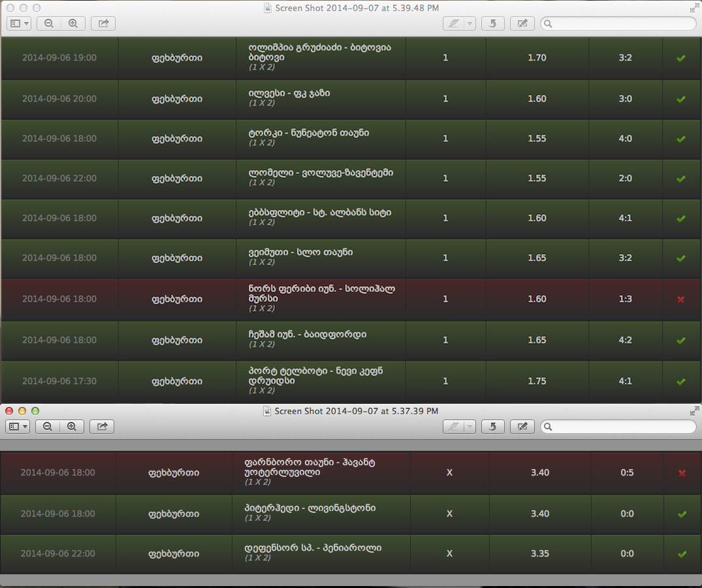Zoom out on the 5.39.48 PM screenshot

coord(48,23)
